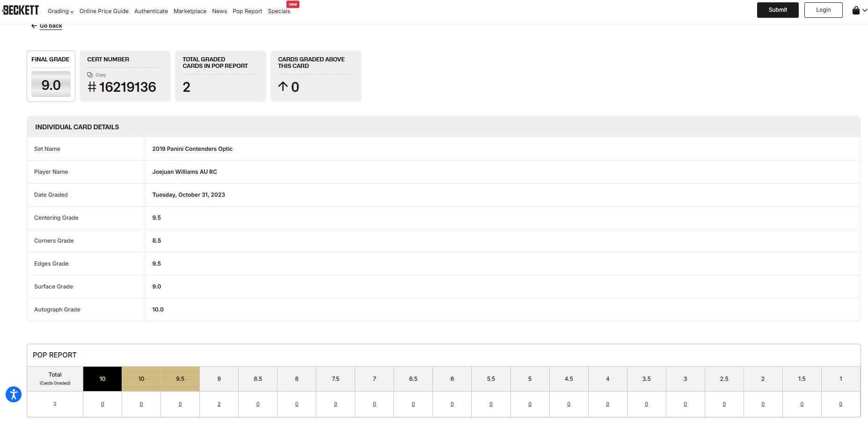Open Pop Report from the top menu
Image resolution: width=868 pixels, height=422 pixels.
[x=247, y=11]
